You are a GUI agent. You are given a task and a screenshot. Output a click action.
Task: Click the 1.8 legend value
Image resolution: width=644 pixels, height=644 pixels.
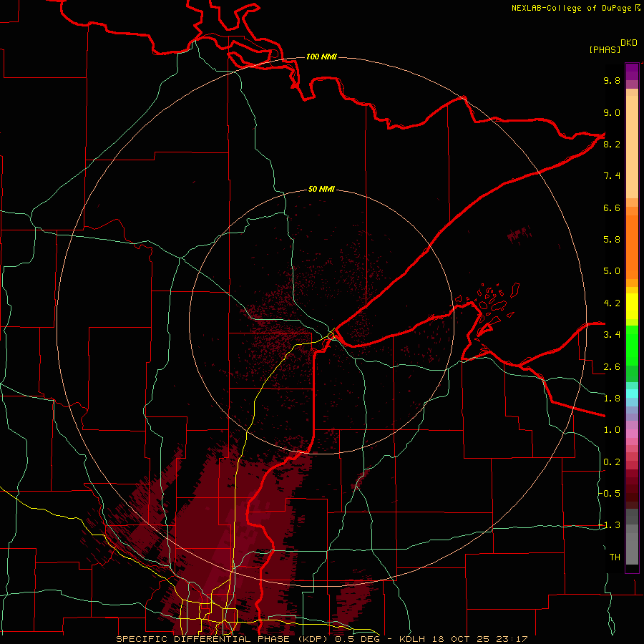[x=612, y=398]
